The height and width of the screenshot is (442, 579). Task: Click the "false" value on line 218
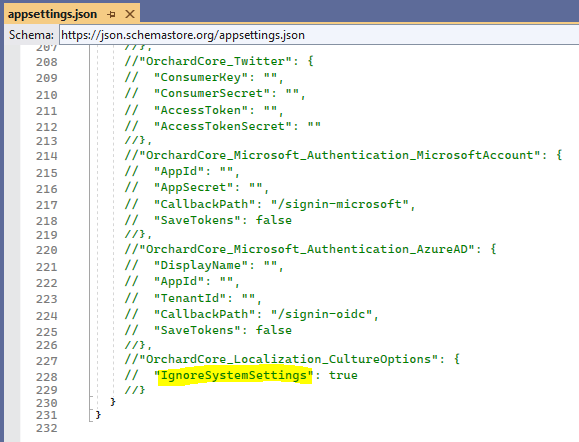[274, 220]
